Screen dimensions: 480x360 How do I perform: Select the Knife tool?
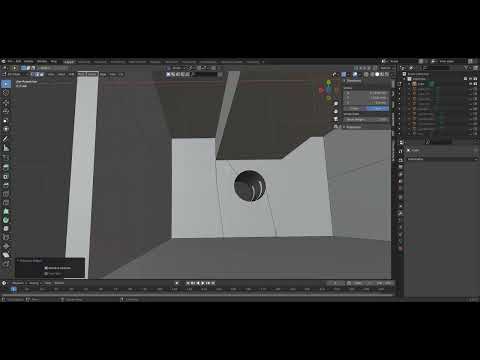(6, 202)
